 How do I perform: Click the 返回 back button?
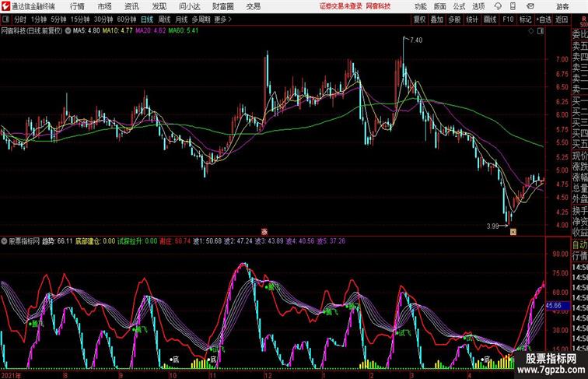coord(562,19)
